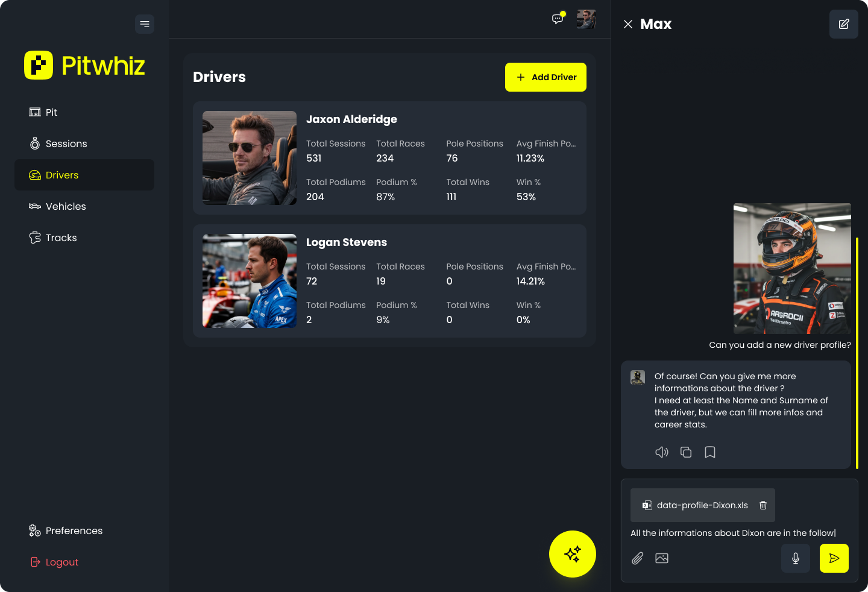
Task: Open the Tracks page
Action: pyautogui.click(x=61, y=238)
